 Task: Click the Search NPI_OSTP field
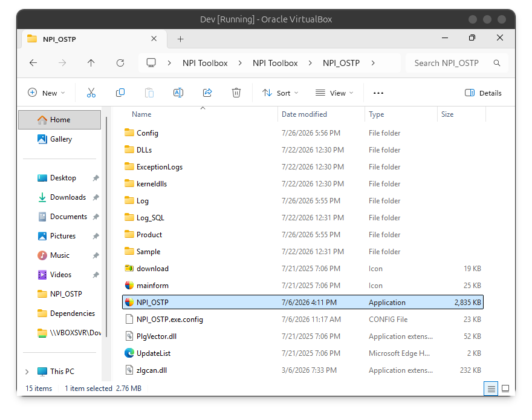click(456, 63)
